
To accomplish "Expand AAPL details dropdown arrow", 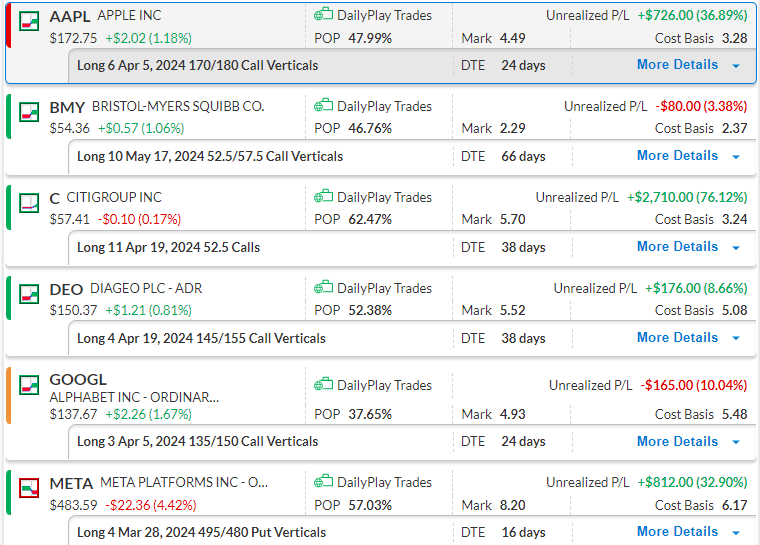I will tap(736, 66).
